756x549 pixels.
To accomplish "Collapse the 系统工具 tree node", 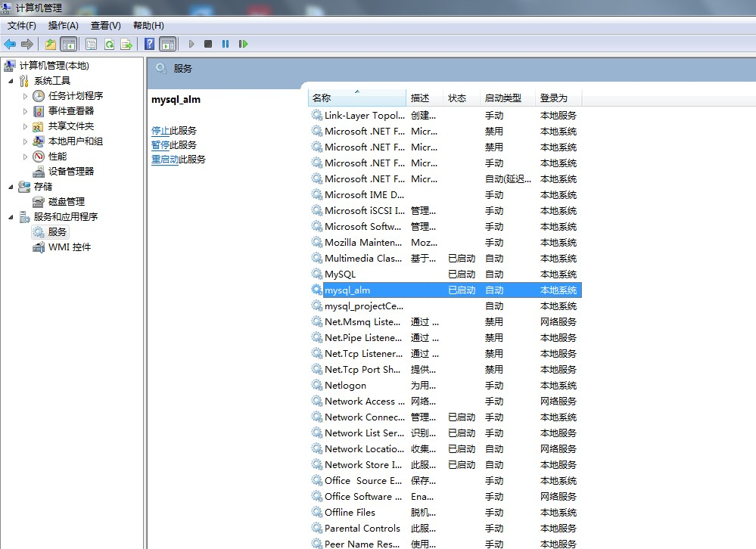I will [x=11, y=81].
